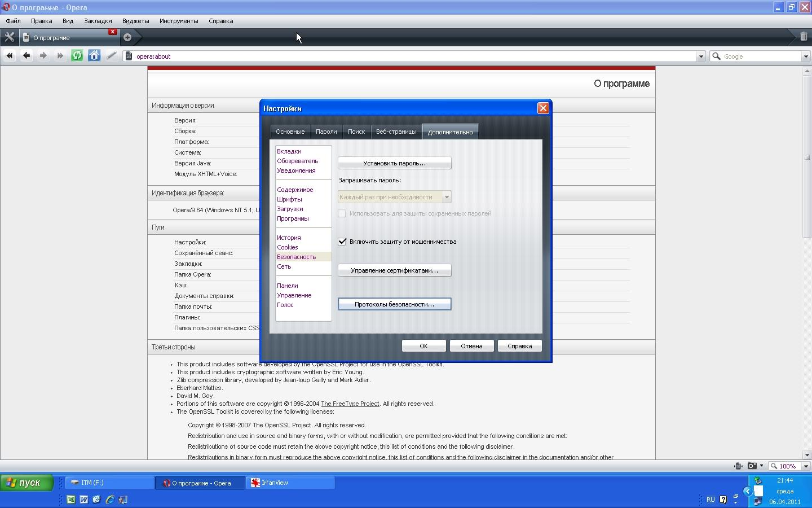Image resolution: width=812 pixels, height=508 pixels.
Task: Select Содержимое in settings list
Action: [x=295, y=190]
